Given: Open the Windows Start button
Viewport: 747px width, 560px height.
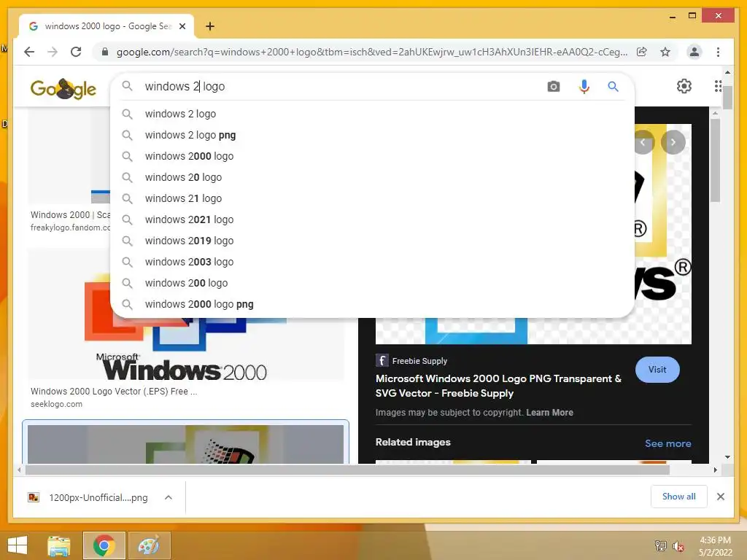Looking at the screenshot, I should [18, 545].
